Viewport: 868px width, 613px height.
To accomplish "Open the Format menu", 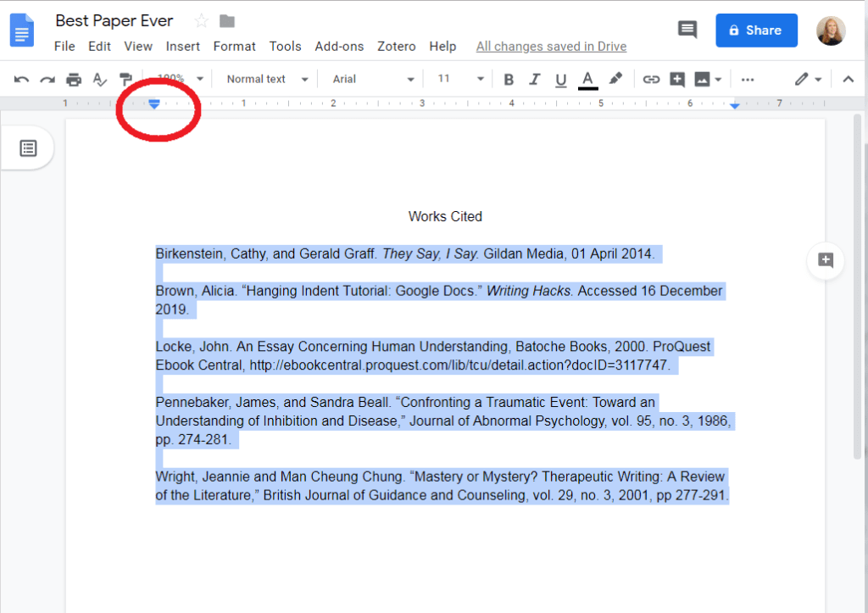I will tap(234, 47).
